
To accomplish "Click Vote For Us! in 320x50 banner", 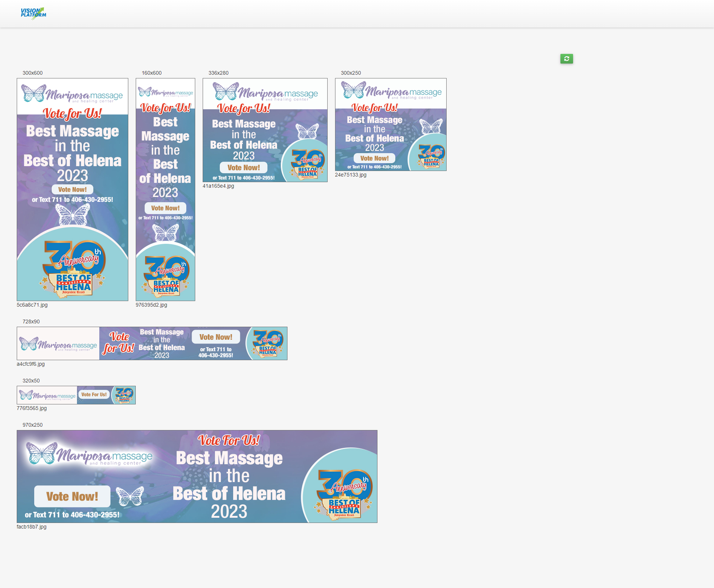I will click(94, 395).
